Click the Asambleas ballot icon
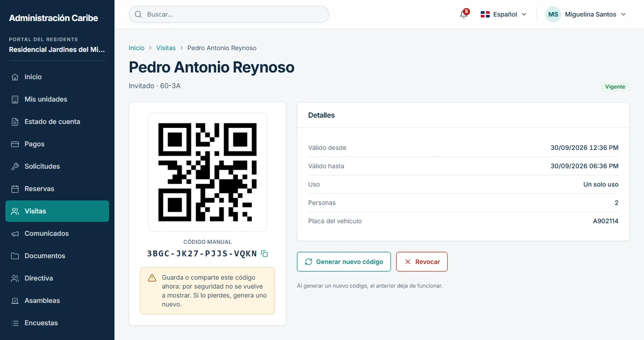The height and width of the screenshot is (340, 644). tap(15, 301)
